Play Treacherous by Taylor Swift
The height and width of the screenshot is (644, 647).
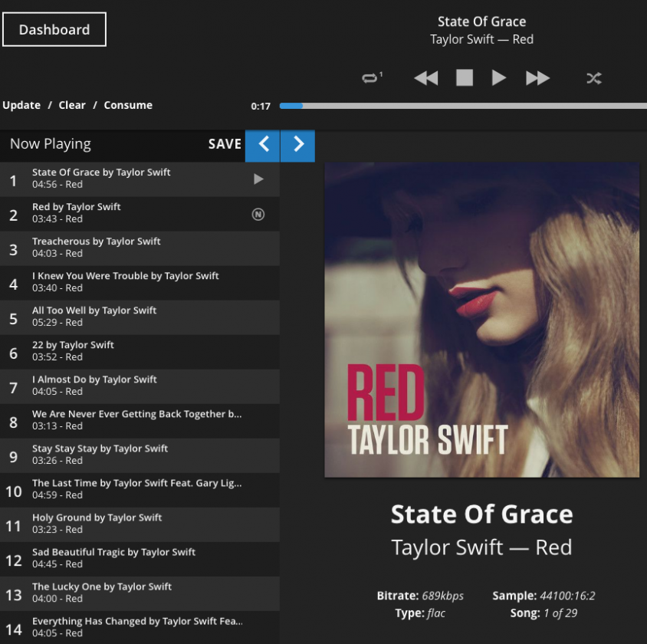(140, 248)
